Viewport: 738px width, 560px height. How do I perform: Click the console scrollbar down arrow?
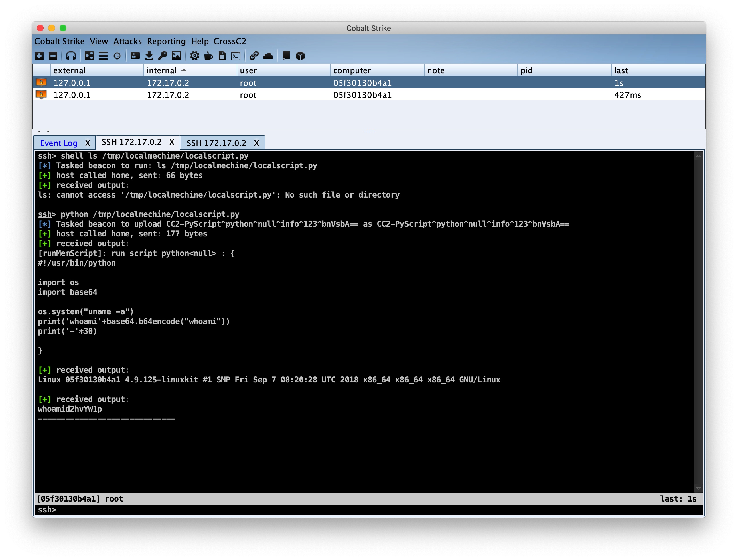[698, 488]
